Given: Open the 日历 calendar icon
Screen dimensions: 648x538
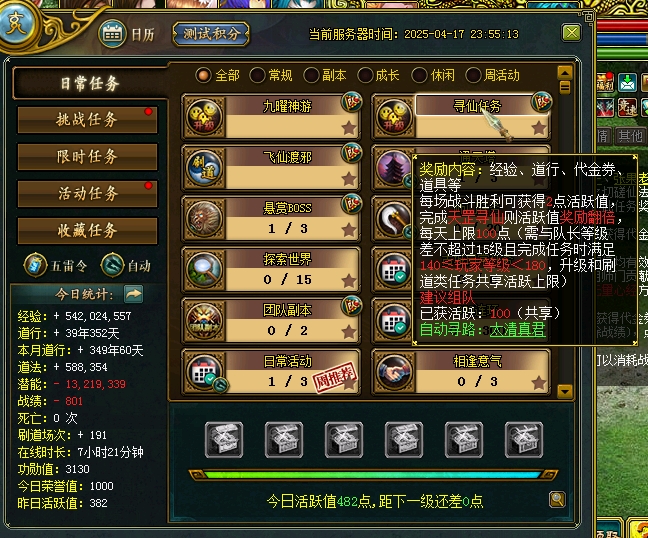Looking at the screenshot, I should [x=112, y=33].
